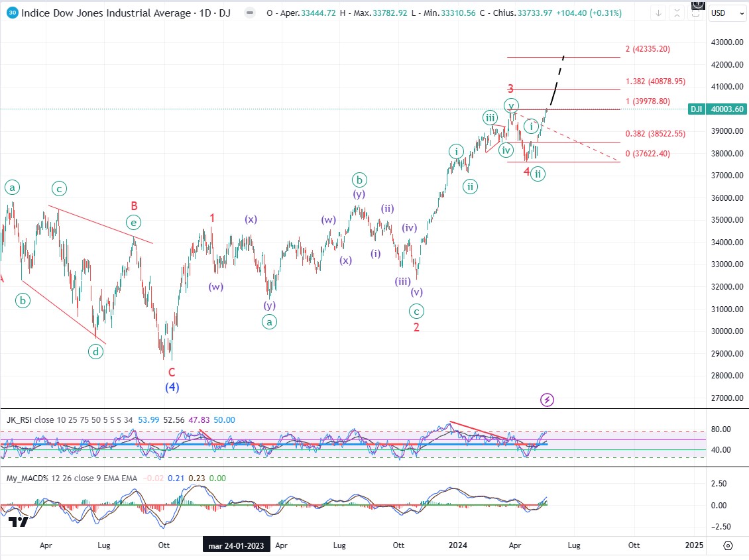Click the DJI price scale tag

coord(697,109)
